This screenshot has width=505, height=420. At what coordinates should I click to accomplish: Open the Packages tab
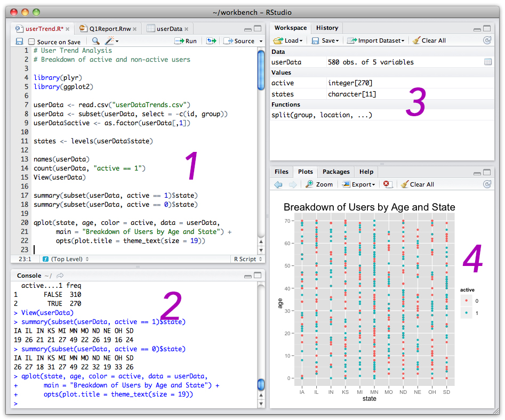[x=336, y=172]
